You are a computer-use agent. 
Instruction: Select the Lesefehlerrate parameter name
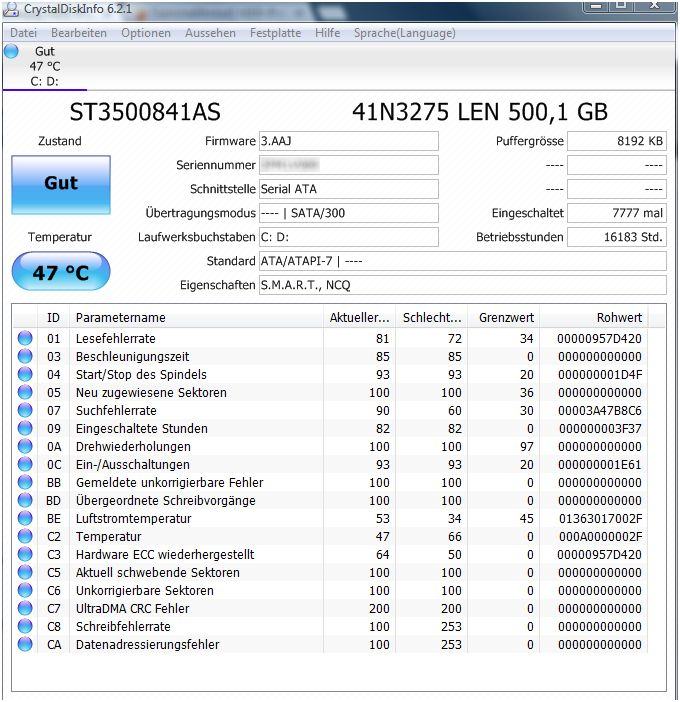tap(115, 338)
